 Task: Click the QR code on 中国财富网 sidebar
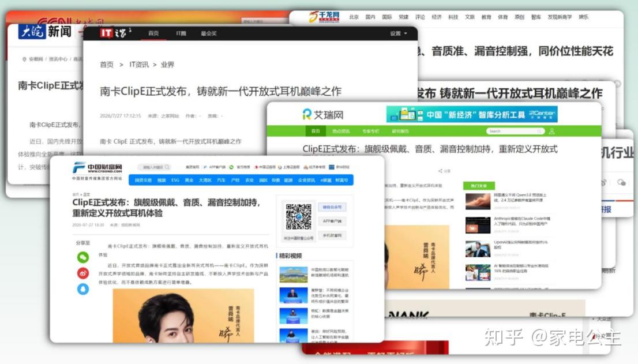(x=298, y=217)
